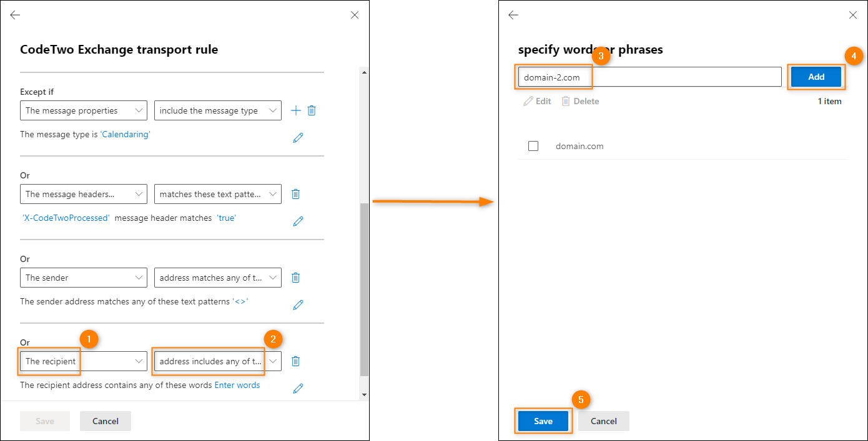Open 'The message headers...' dropdown

click(x=84, y=194)
